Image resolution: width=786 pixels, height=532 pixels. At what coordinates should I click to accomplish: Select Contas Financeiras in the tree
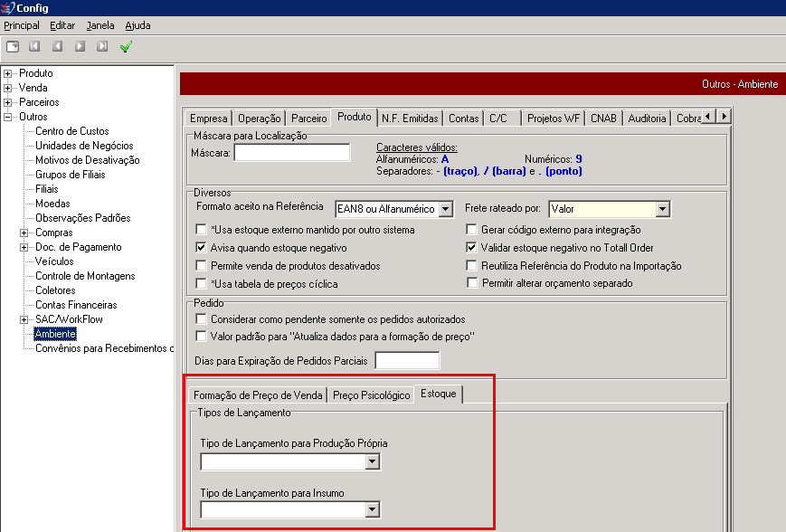(x=76, y=305)
